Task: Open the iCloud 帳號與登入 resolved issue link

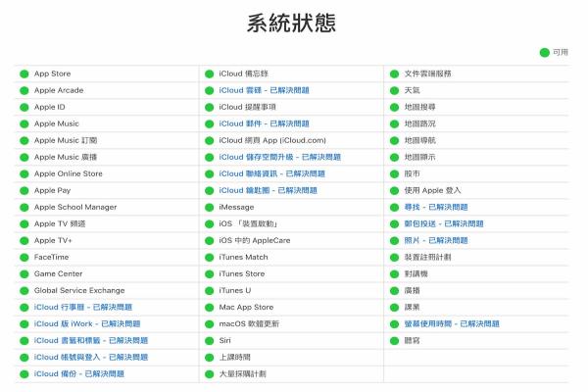Action: (91, 357)
